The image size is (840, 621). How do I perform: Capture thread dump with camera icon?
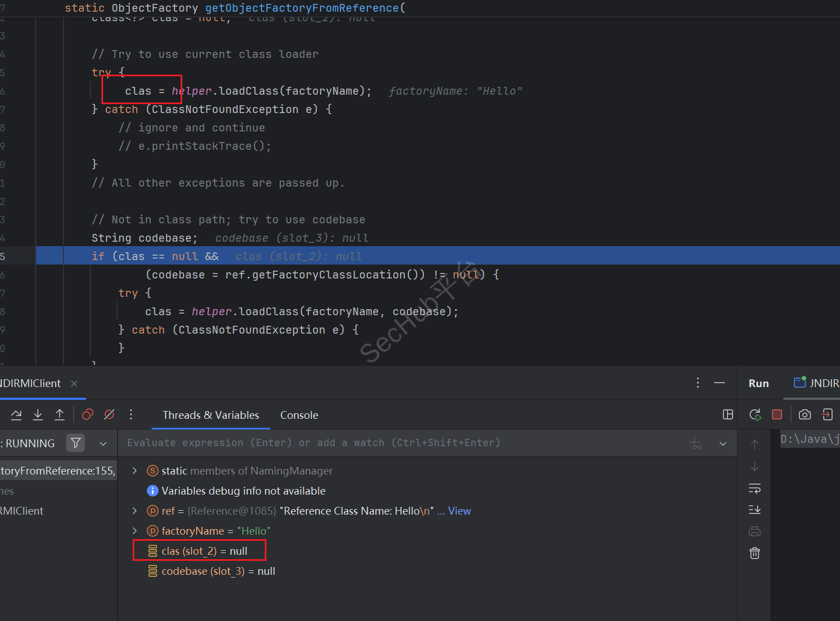[x=804, y=414]
